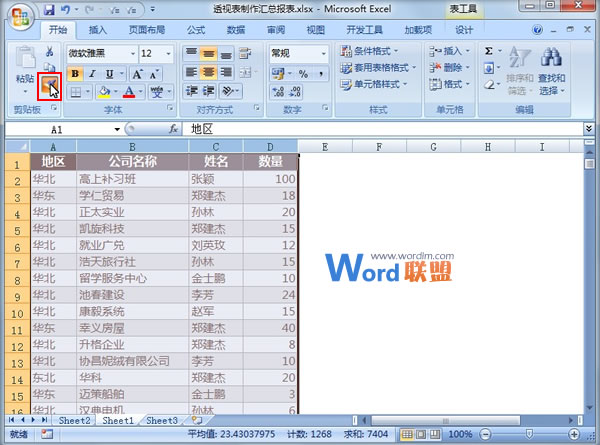Apply cell borders icon
The width and height of the screenshot is (600, 445).
pyautogui.click(x=76, y=92)
